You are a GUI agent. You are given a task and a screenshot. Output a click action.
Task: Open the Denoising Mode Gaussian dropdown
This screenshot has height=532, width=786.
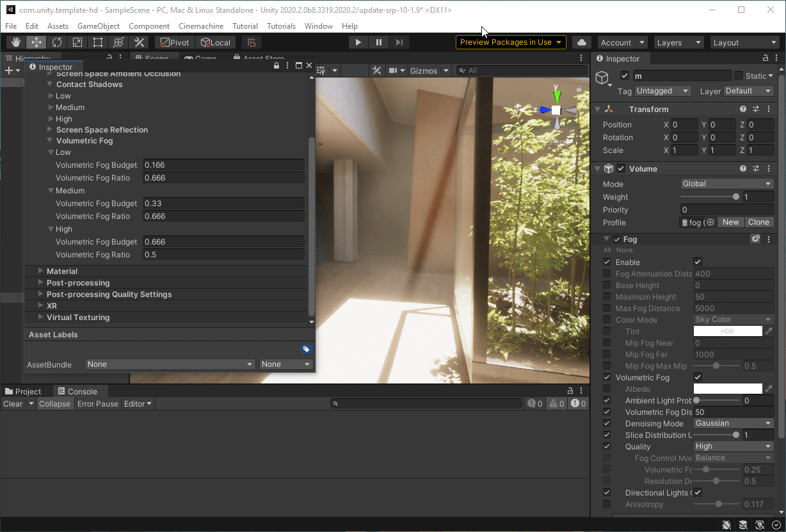734,423
